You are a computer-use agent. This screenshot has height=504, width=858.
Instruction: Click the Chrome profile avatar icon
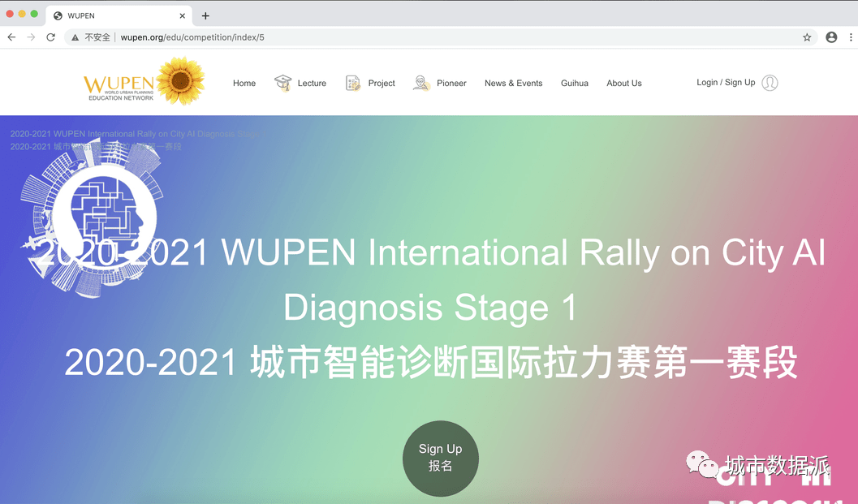tap(829, 37)
